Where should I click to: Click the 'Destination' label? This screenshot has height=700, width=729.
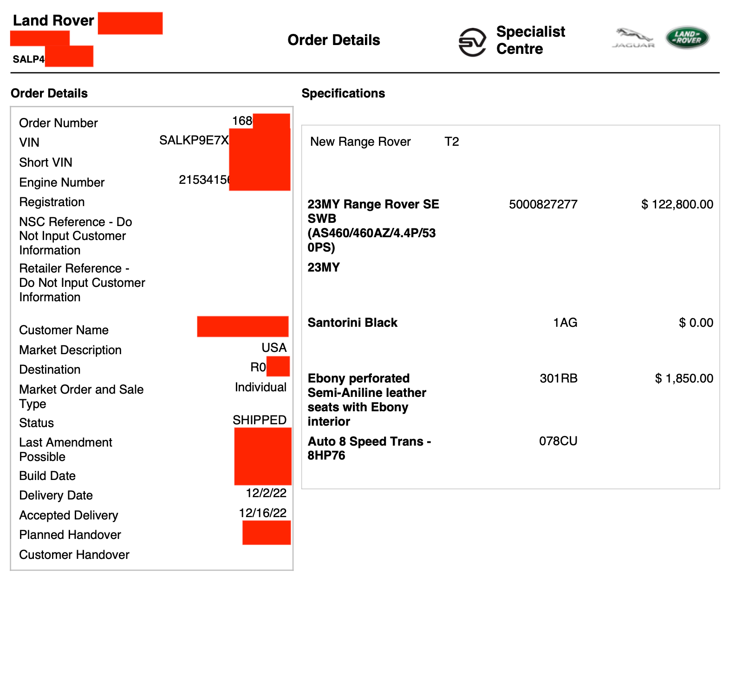50,369
